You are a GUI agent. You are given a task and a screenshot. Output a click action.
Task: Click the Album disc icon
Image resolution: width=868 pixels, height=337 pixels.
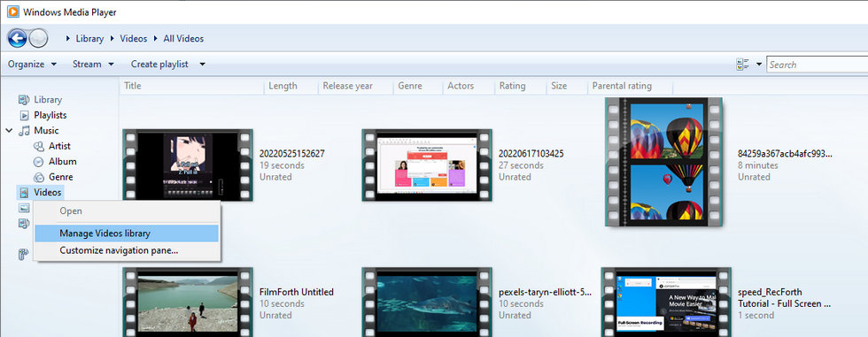pyautogui.click(x=39, y=161)
